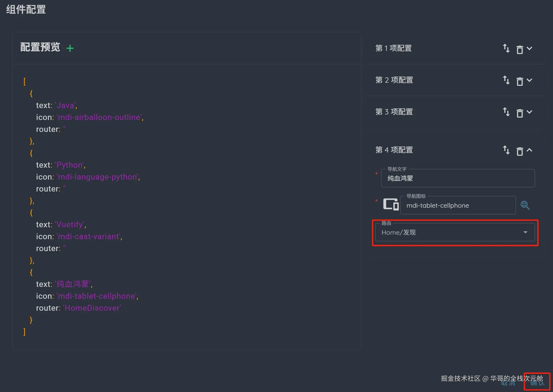Open the 路由 route dropdown
Screen dimensions: 553x392
coord(455,232)
